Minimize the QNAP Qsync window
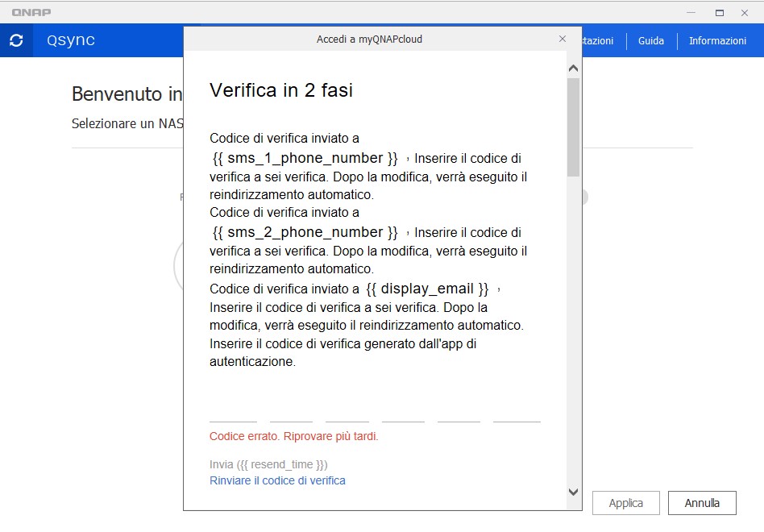Screen dimensions: 764x532 point(691,12)
